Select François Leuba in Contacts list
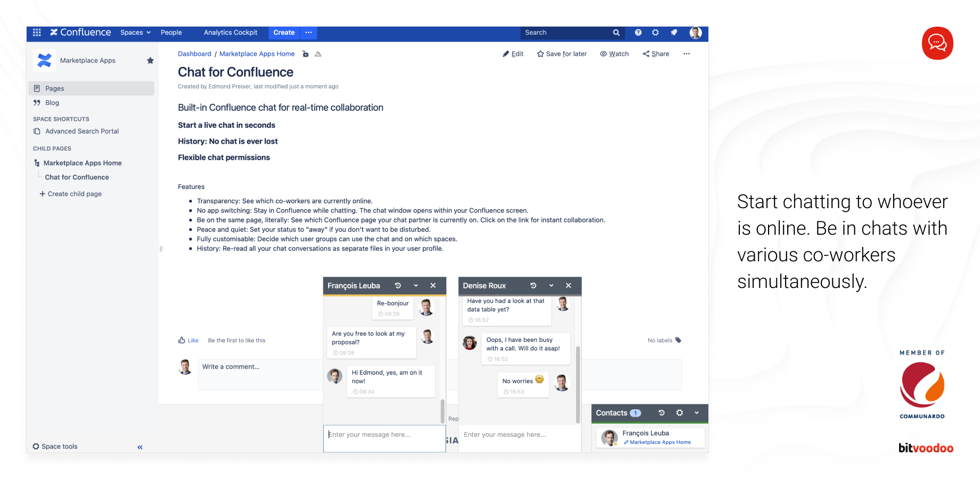 click(x=650, y=437)
